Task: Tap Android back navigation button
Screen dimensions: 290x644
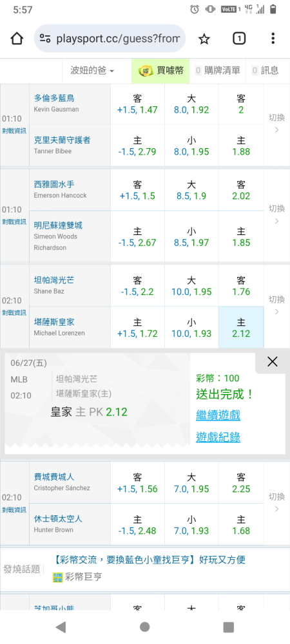Action: pos(61,627)
